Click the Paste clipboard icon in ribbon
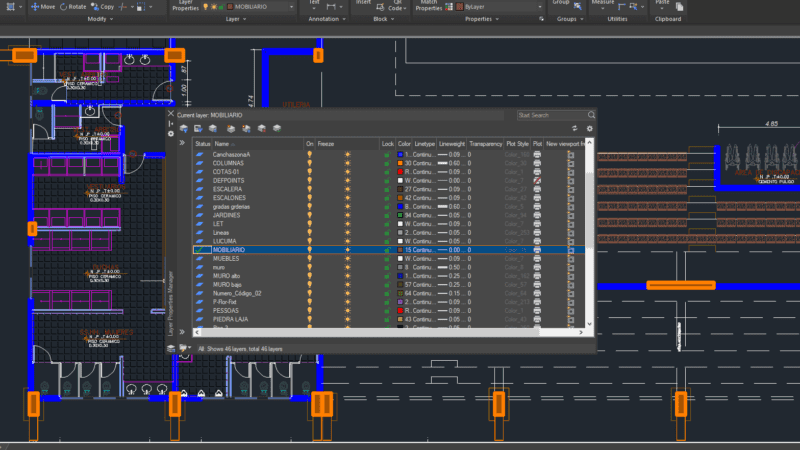The height and width of the screenshot is (450, 800). click(662, 6)
